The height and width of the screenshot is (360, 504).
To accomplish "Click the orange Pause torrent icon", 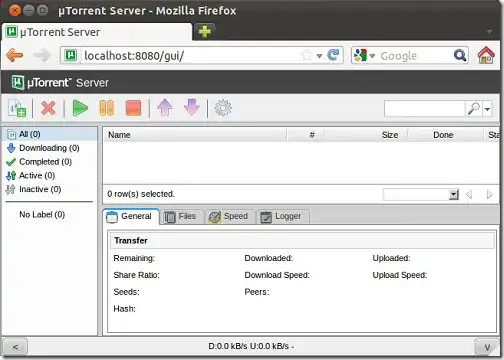I will 107,108.
